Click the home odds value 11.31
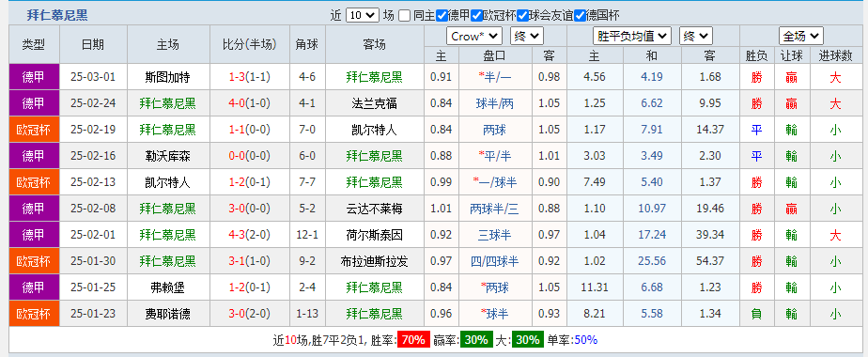 tap(595, 287)
